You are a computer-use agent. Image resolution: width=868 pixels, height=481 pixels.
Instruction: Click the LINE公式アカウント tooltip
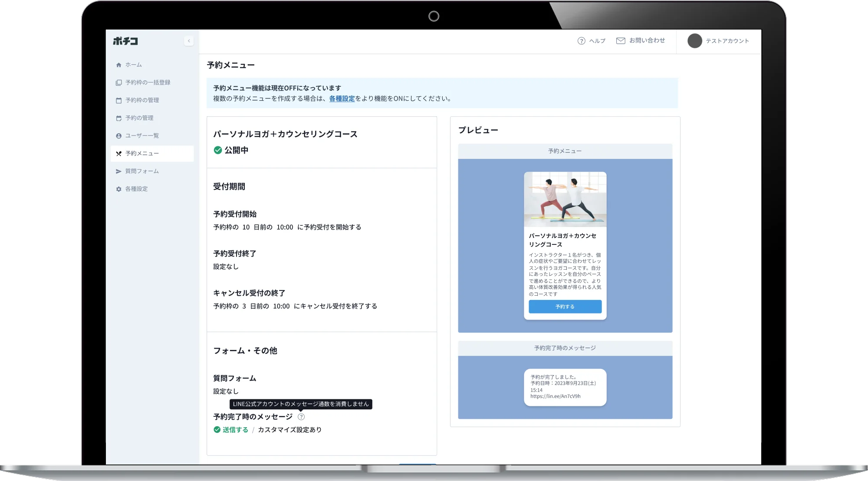(x=301, y=404)
